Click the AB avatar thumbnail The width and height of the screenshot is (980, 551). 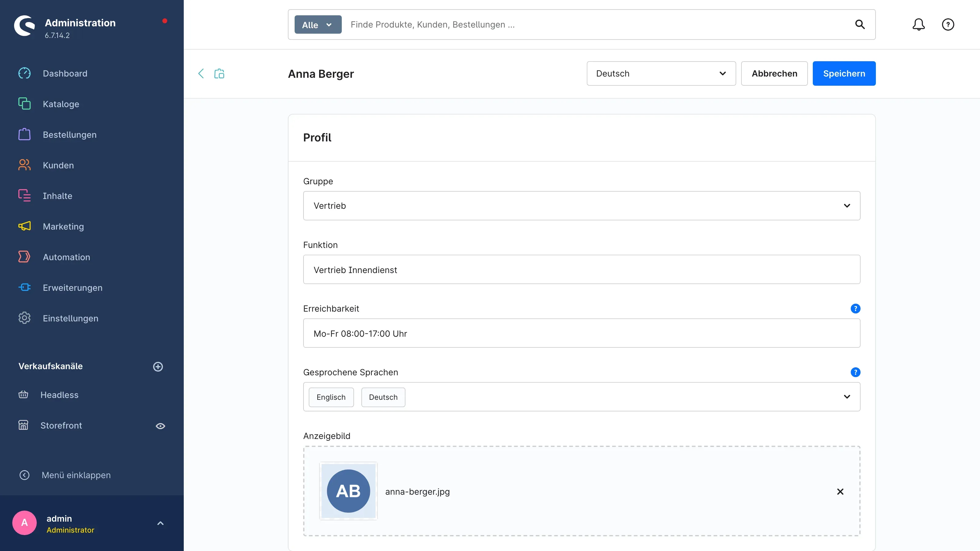click(x=348, y=491)
